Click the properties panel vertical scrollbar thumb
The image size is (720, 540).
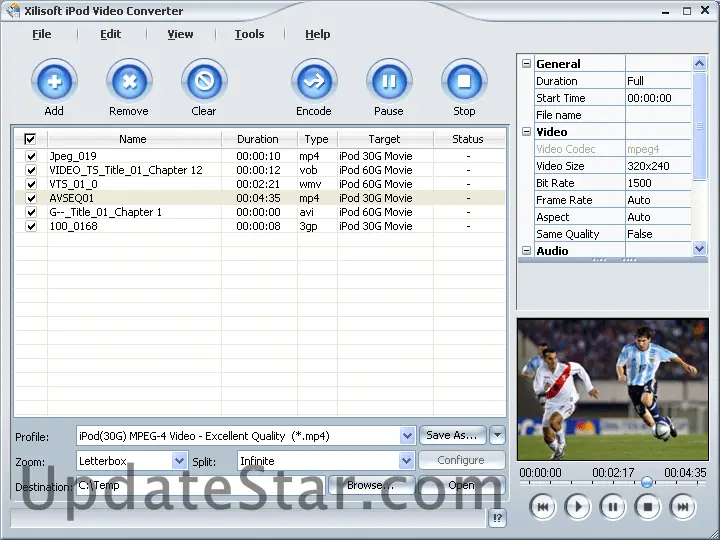[699, 126]
